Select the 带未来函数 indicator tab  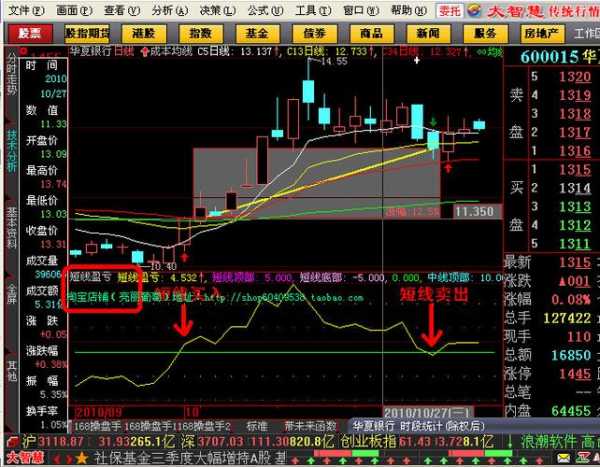(310, 426)
